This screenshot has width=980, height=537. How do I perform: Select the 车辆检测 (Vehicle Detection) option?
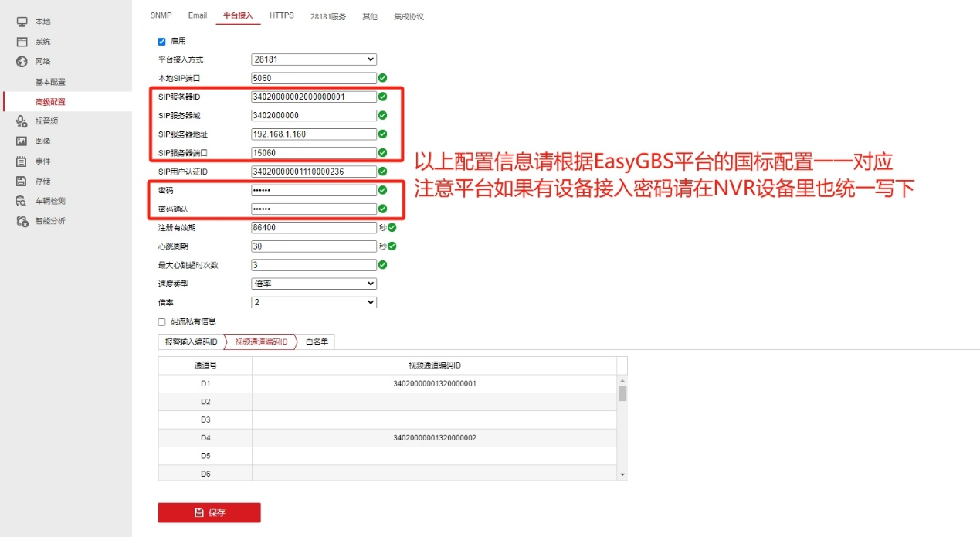(21, 201)
